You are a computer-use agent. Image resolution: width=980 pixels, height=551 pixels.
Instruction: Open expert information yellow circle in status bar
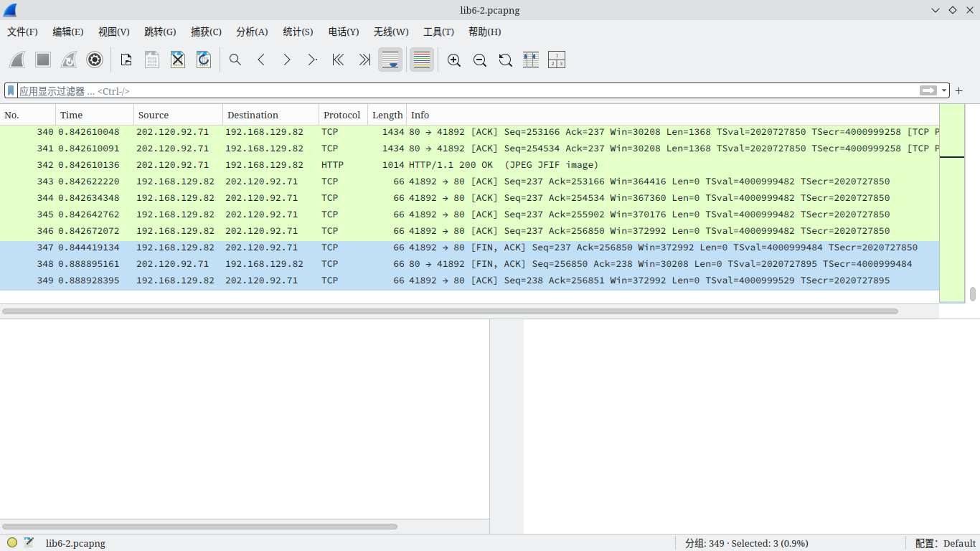pyautogui.click(x=12, y=543)
